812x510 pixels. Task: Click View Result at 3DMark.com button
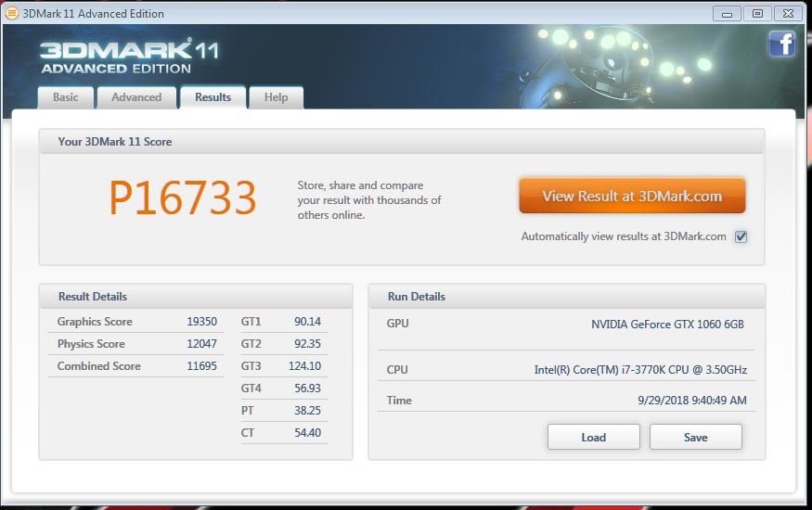tap(632, 196)
